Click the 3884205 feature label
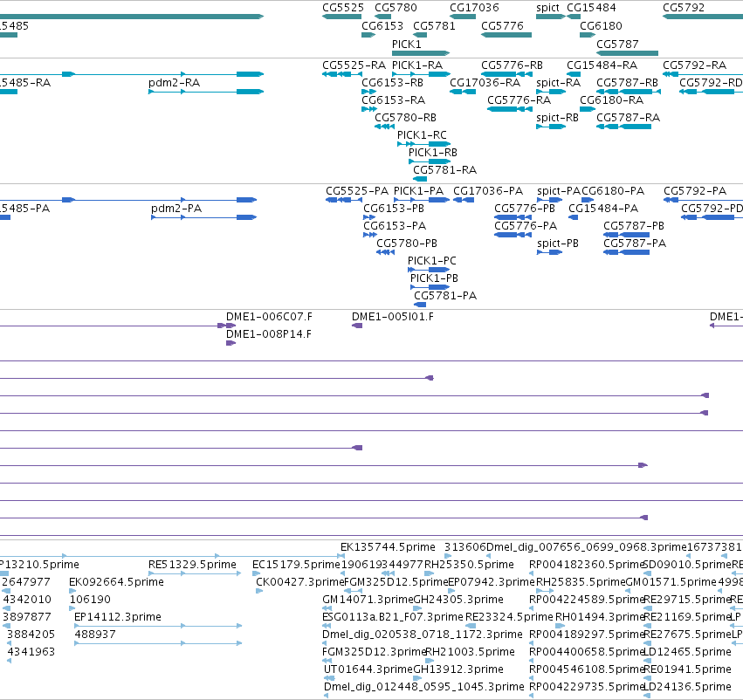 [x=31, y=635]
